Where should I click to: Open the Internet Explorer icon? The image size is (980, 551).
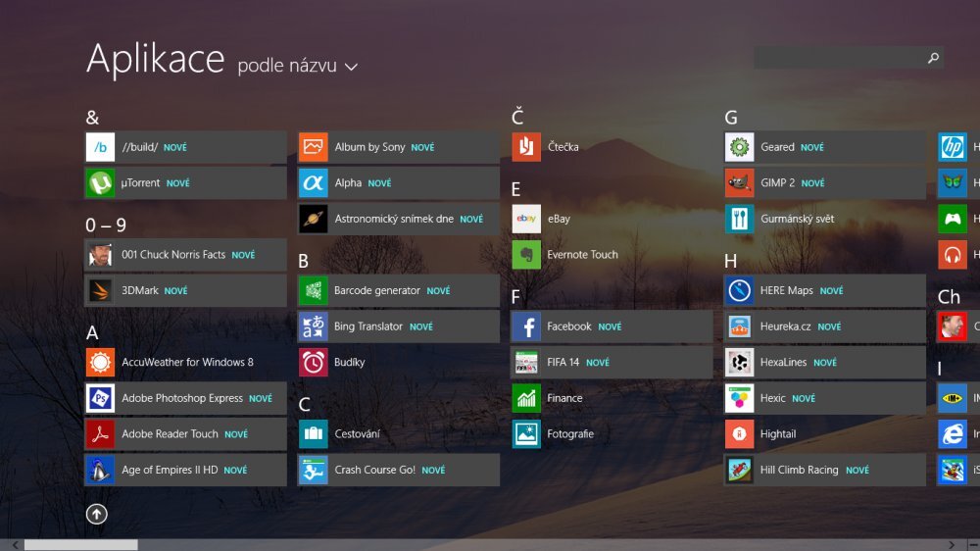click(x=953, y=433)
